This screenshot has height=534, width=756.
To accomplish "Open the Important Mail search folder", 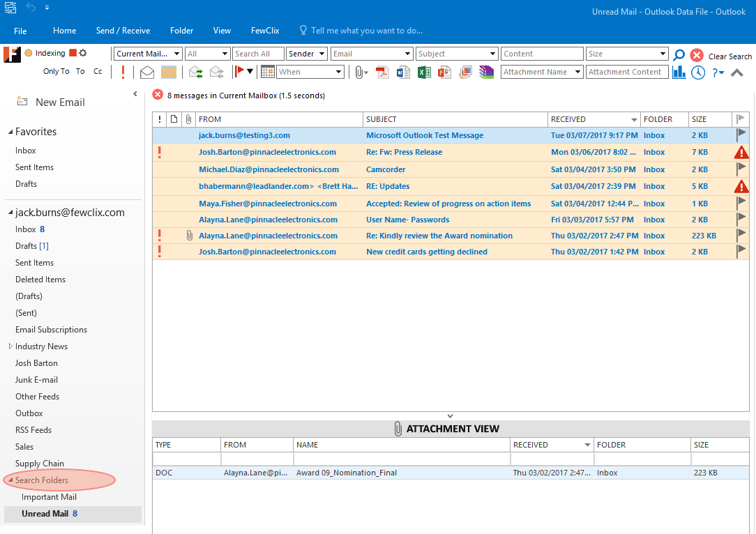I will [x=50, y=497].
